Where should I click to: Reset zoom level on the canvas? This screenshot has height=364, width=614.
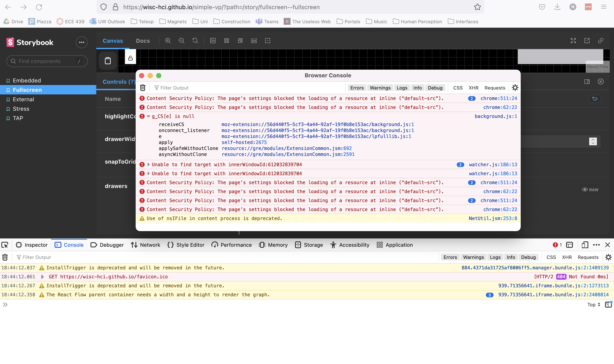pos(195,41)
